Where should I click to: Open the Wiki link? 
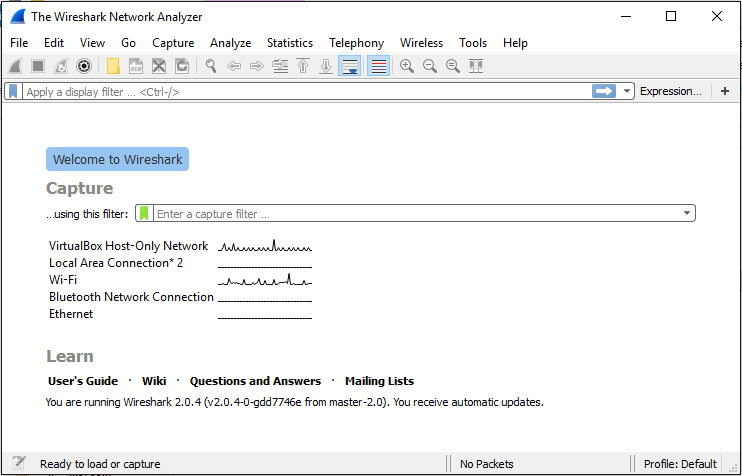pyautogui.click(x=154, y=381)
